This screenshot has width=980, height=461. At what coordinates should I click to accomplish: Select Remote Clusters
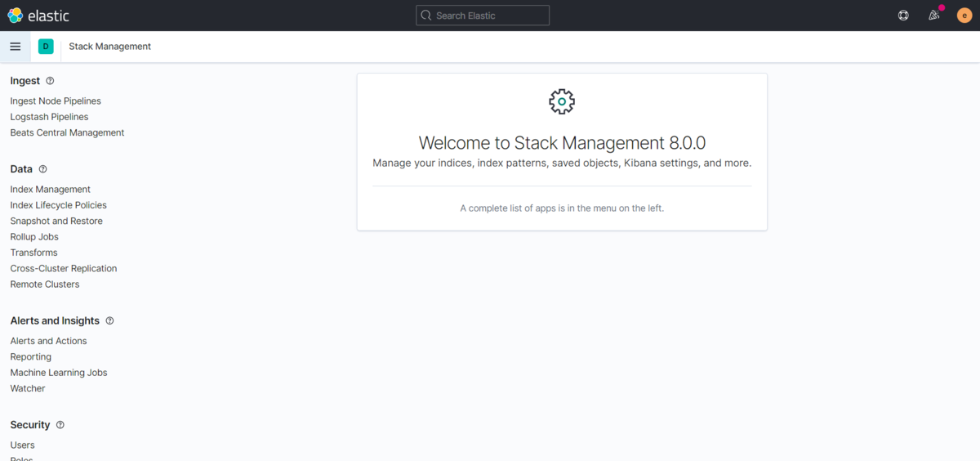click(45, 284)
